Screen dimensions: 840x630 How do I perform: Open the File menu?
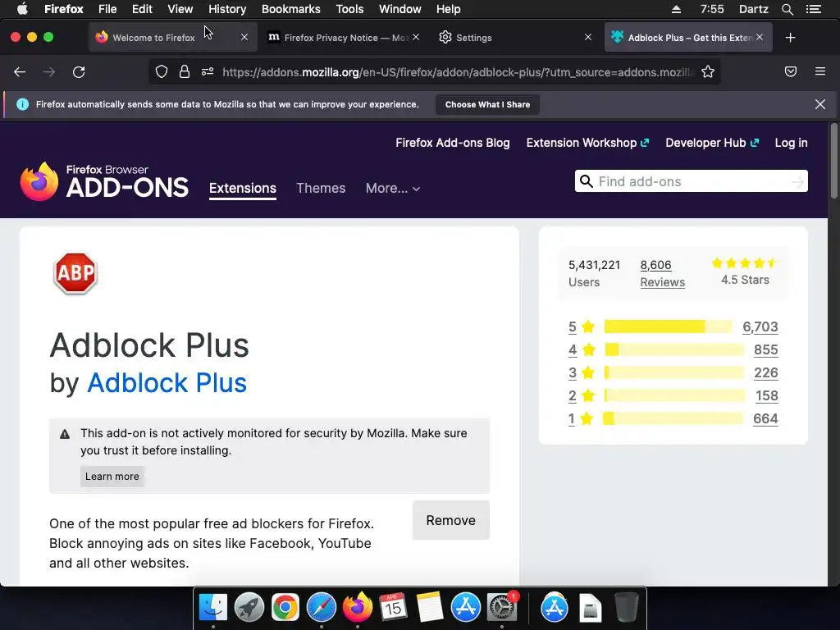click(x=107, y=9)
